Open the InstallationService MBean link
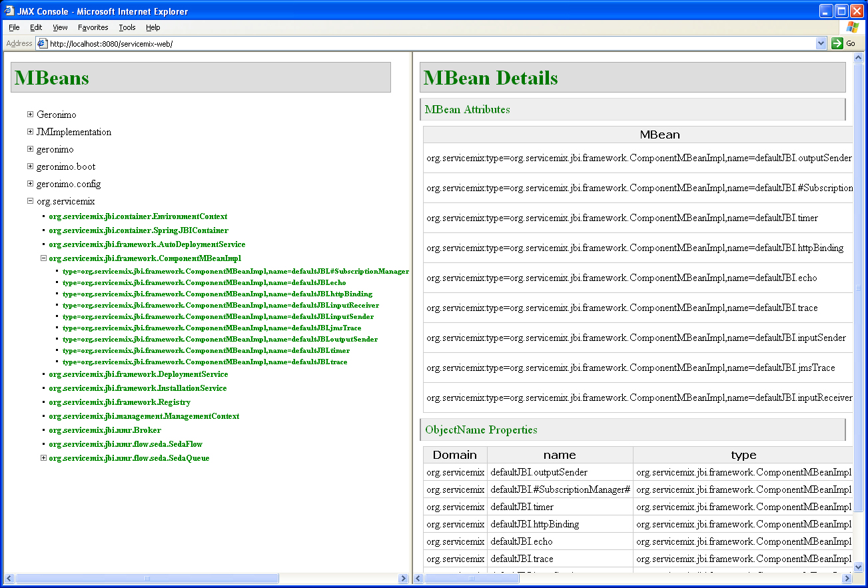 [x=138, y=388]
